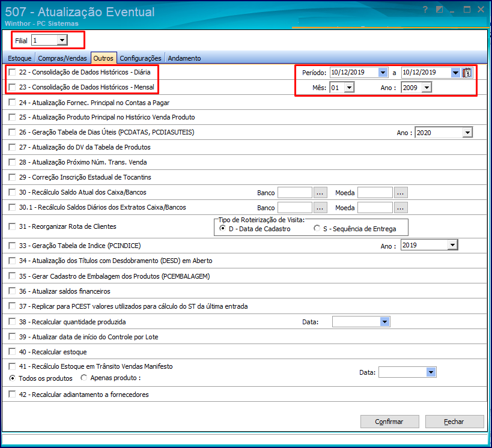
Task: Click the help question mark icon
Action: pos(425,10)
